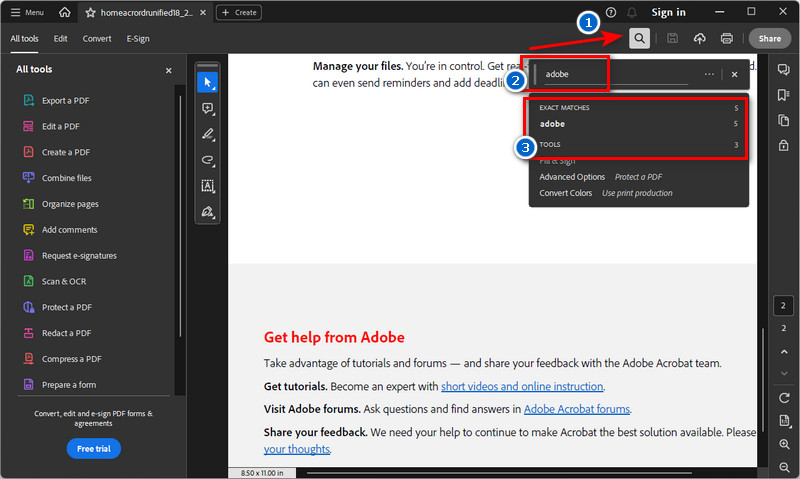Image resolution: width=800 pixels, height=479 pixels.
Task: Open the page display settings icon
Action: (784, 421)
